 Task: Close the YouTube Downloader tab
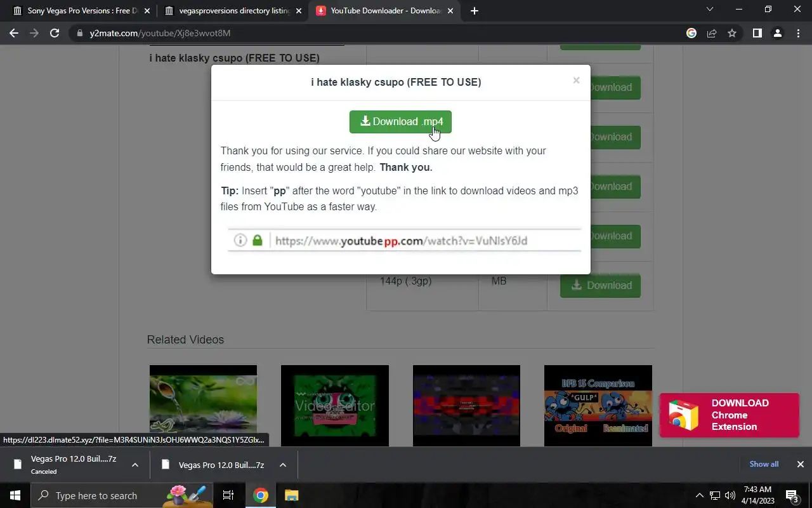[450, 11]
